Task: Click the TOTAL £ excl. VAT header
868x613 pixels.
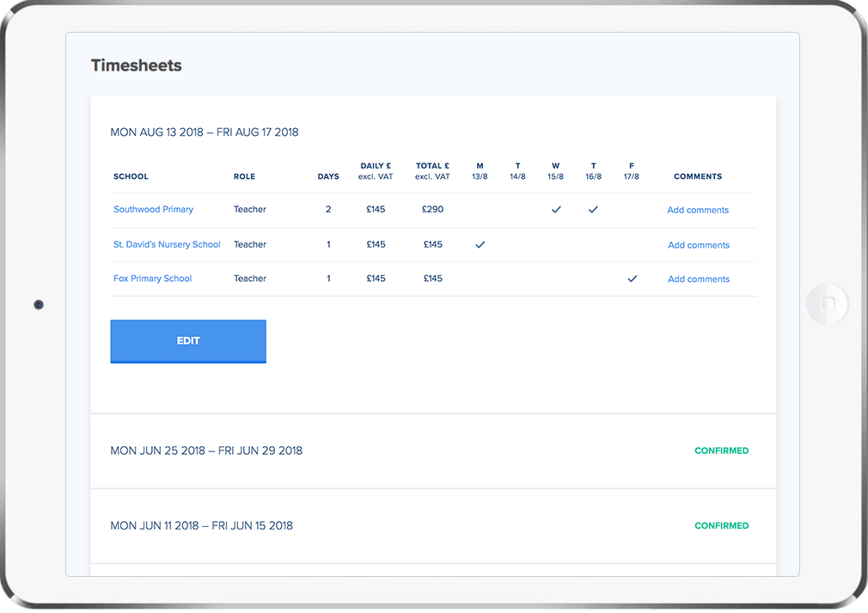Action: click(x=432, y=171)
